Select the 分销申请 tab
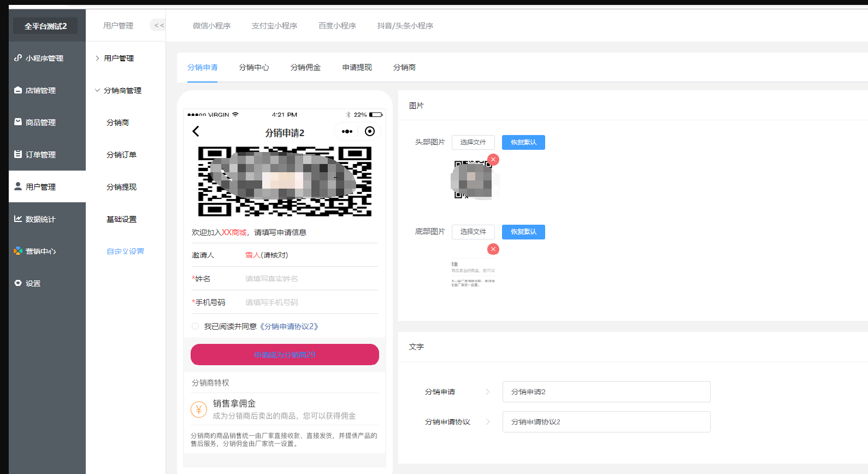Image resolution: width=868 pixels, height=474 pixels. pyautogui.click(x=203, y=67)
